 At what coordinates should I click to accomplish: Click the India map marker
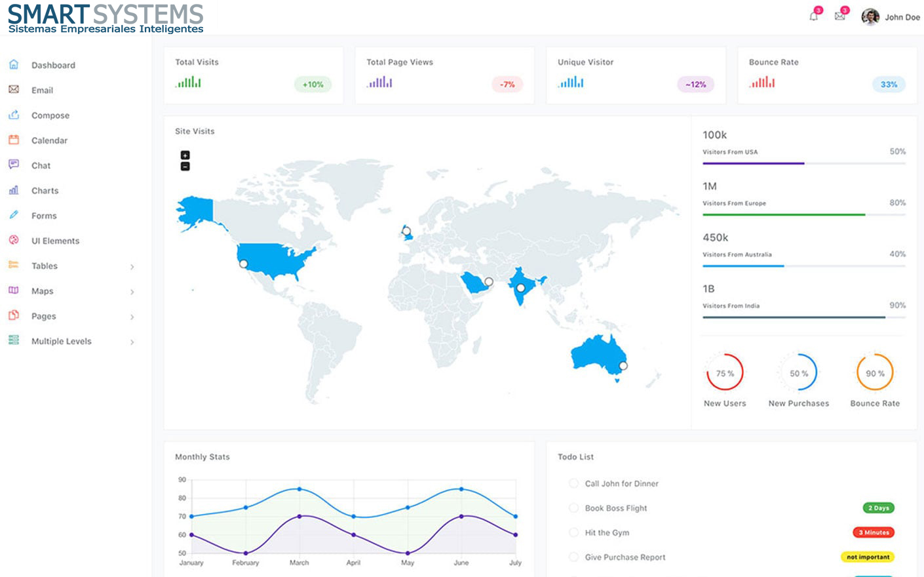pos(521,288)
